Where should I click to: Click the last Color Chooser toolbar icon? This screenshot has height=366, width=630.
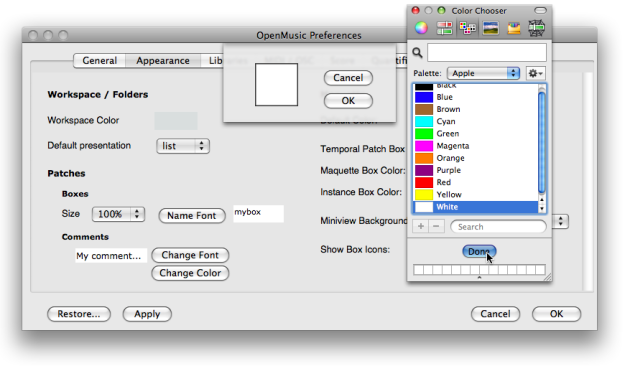tap(536, 28)
